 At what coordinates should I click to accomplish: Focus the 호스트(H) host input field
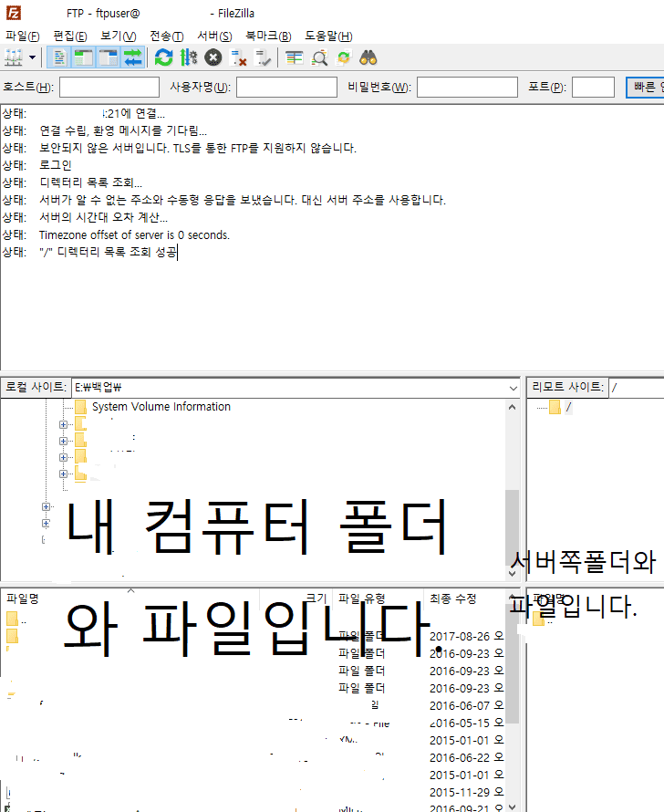(x=109, y=87)
